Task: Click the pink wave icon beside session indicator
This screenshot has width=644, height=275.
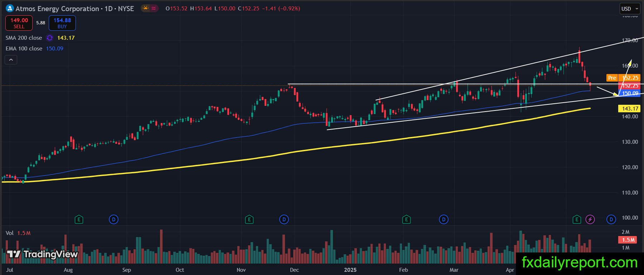Action: pyautogui.click(x=154, y=8)
